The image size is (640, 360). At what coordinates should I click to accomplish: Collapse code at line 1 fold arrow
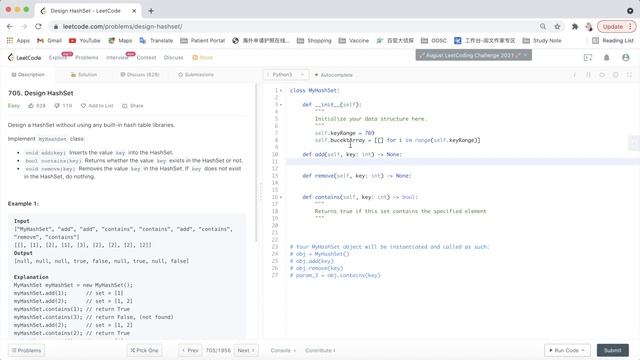pyautogui.click(x=281, y=90)
